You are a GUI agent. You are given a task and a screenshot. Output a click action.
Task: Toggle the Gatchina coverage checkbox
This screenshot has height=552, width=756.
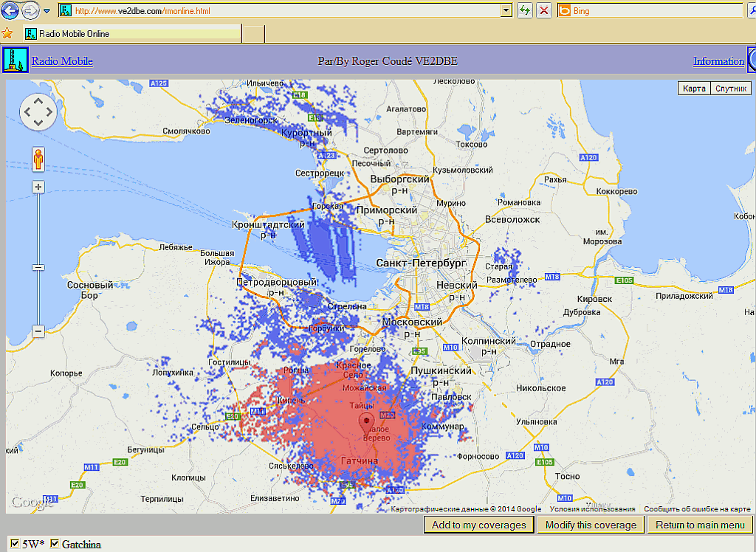(54, 545)
